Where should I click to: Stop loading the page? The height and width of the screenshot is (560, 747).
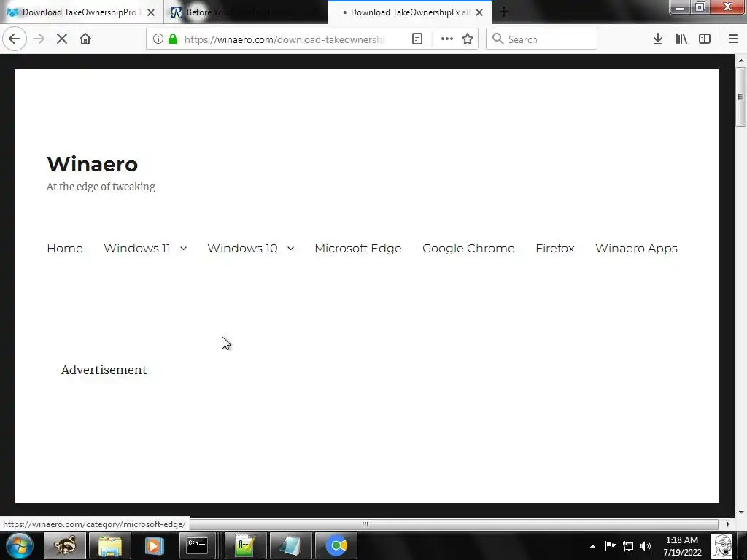(62, 39)
